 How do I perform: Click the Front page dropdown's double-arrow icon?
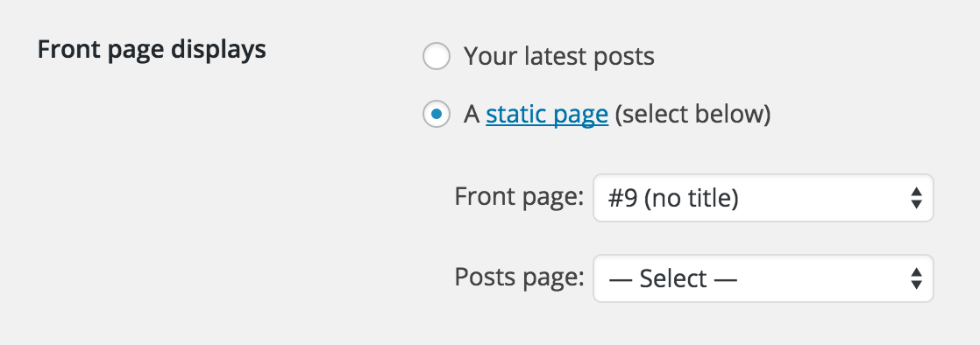point(916,198)
